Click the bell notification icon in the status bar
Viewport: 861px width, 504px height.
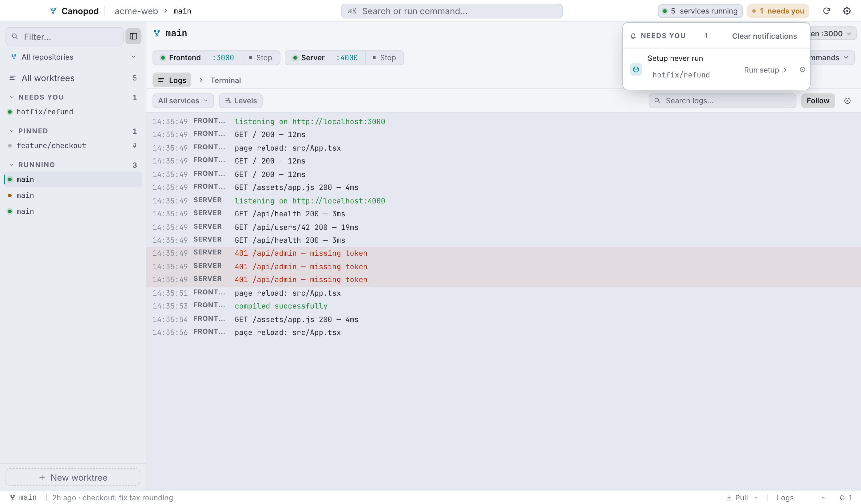842,498
